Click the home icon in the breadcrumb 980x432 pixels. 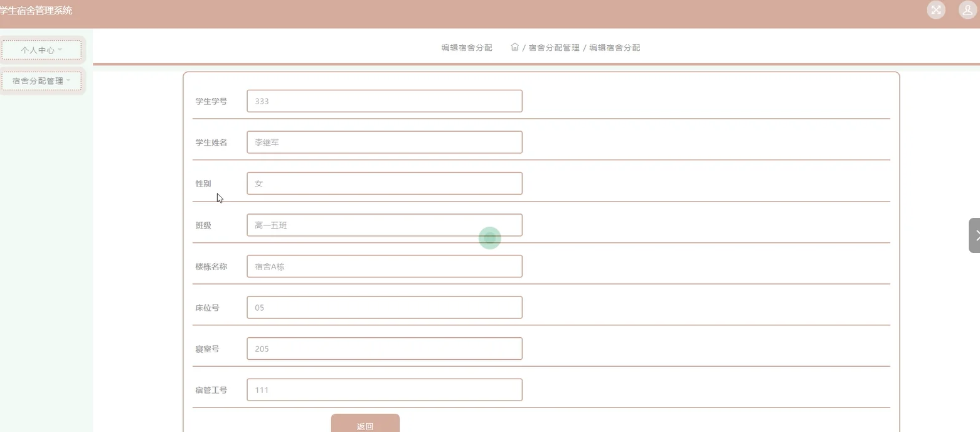514,47
